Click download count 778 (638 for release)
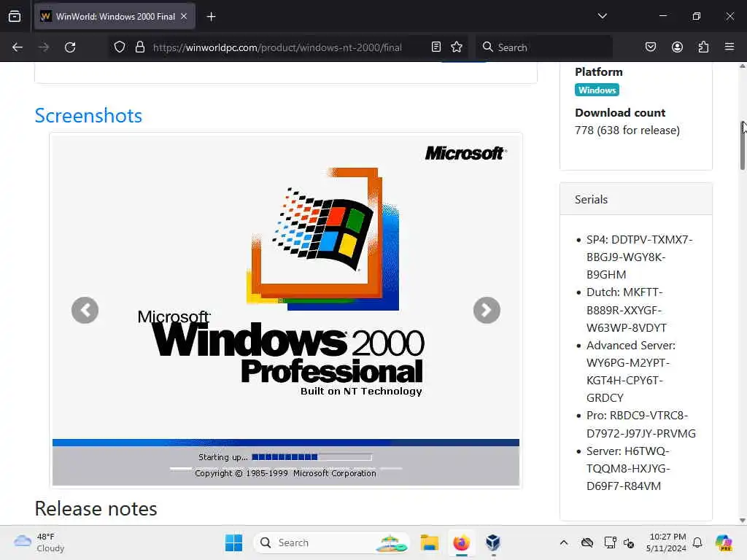 pos(627,131)
